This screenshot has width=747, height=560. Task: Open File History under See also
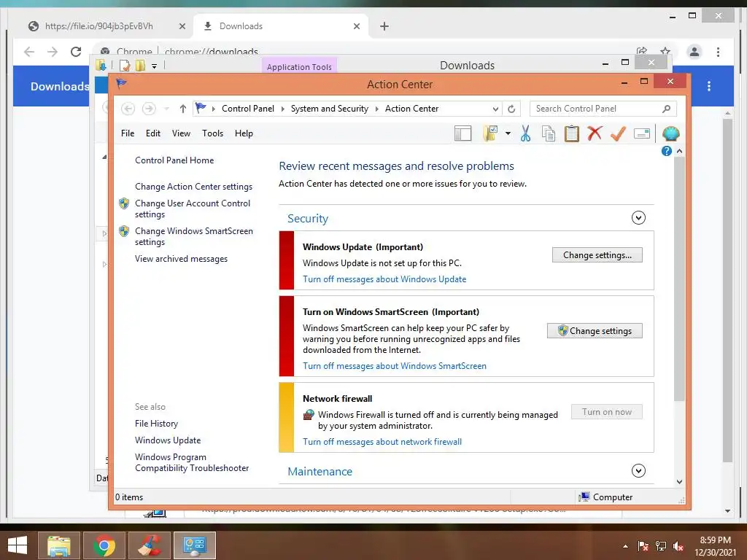(x=156, y=424)
